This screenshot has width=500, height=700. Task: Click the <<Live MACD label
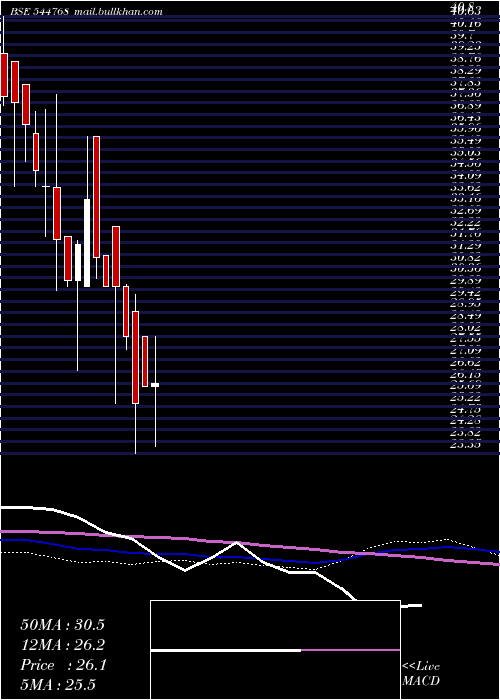[421, 674]
